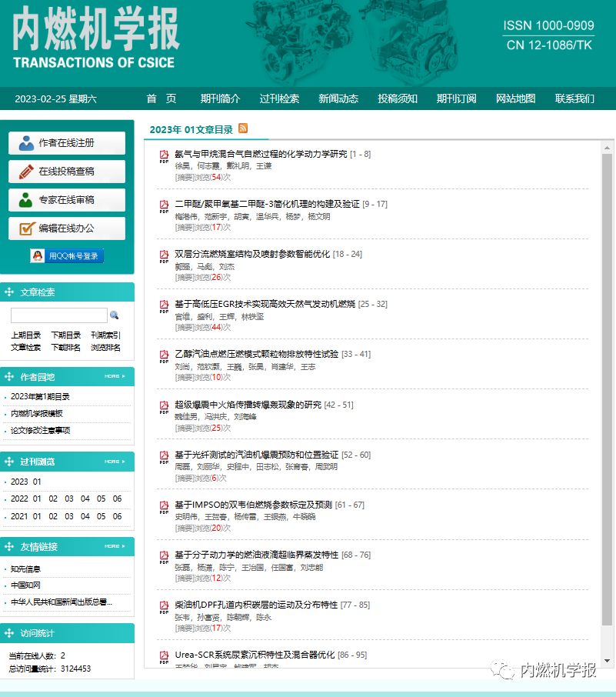Screen dimensions: 616x697
Task: Click PDF icon for IMPSO双韦伯燃烧 article
Action: click(x=164, y=507)
